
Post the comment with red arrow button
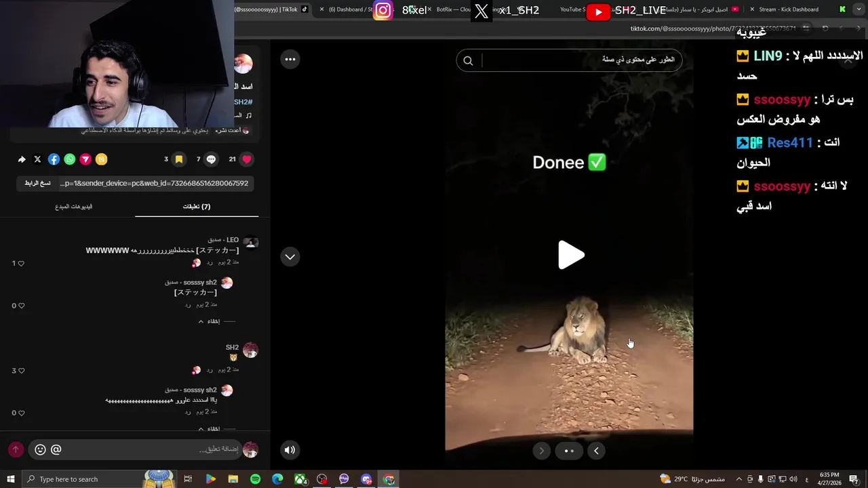coord(16,449)
